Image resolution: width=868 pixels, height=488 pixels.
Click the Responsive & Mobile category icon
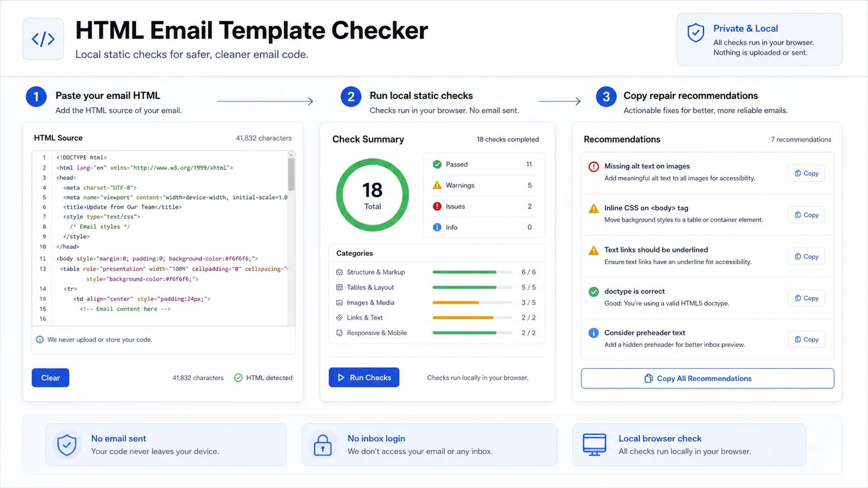click(x=340, y=333)
